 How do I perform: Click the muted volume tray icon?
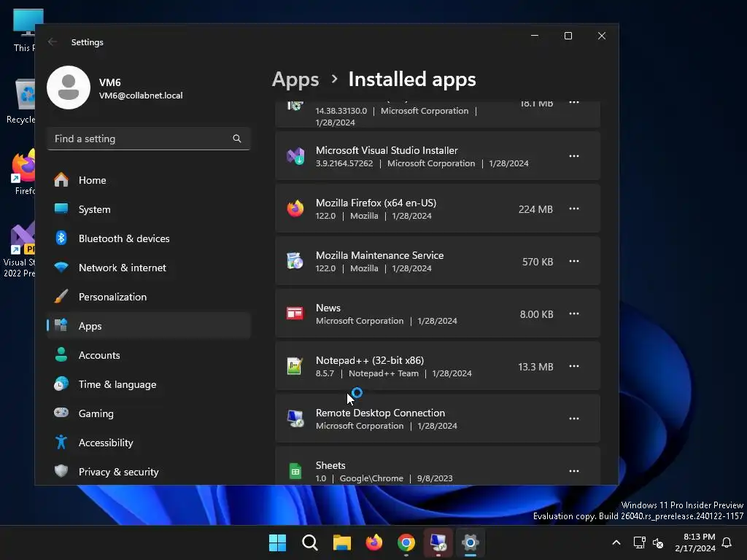[658, 542]
